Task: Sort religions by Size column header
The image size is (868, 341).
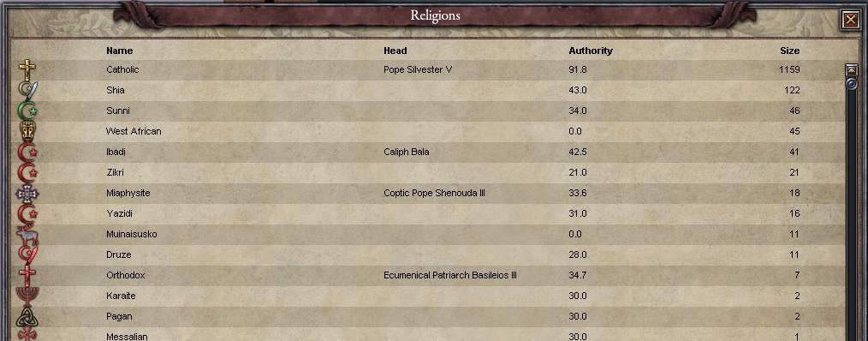Action: [x=790, y=51]
